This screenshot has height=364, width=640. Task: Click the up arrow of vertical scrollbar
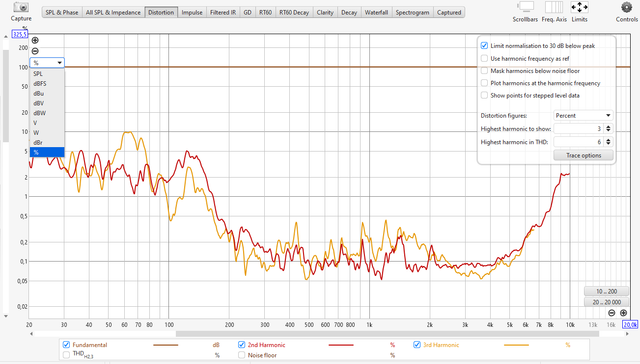6,37
